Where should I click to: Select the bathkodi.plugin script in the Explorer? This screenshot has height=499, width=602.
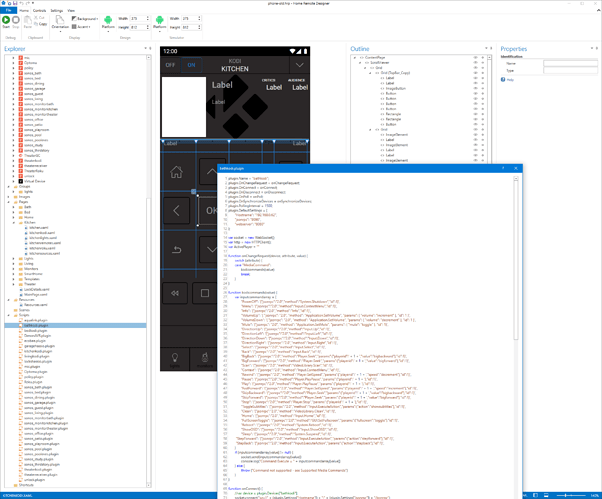pos(36,326)
